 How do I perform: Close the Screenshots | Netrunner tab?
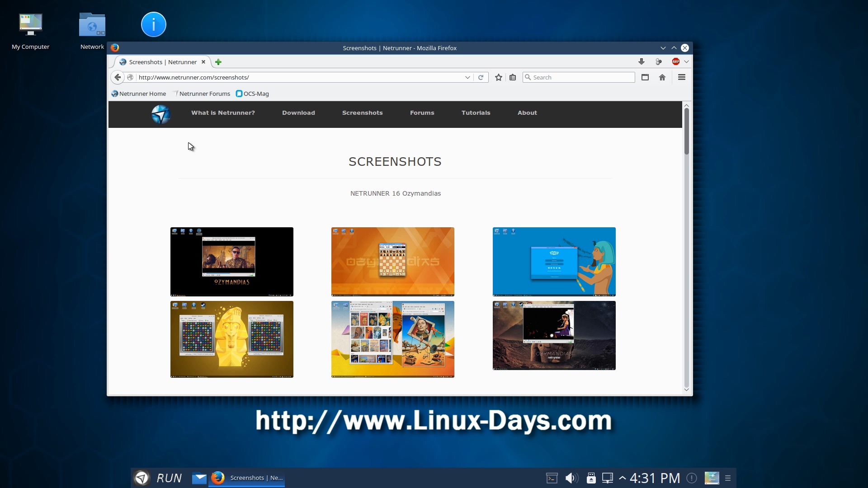click(203, 62)
